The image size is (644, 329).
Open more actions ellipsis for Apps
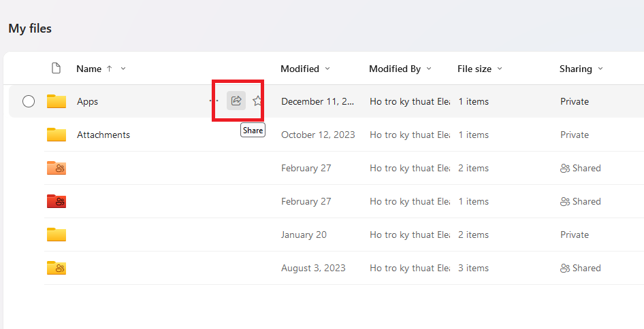pos(214,101)
